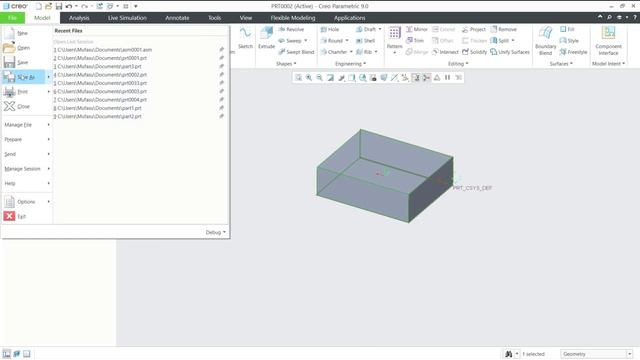The width and height of the screenshot is (640, 360).
Task: Select the Remove tool
Action: [x=504, y=29]
